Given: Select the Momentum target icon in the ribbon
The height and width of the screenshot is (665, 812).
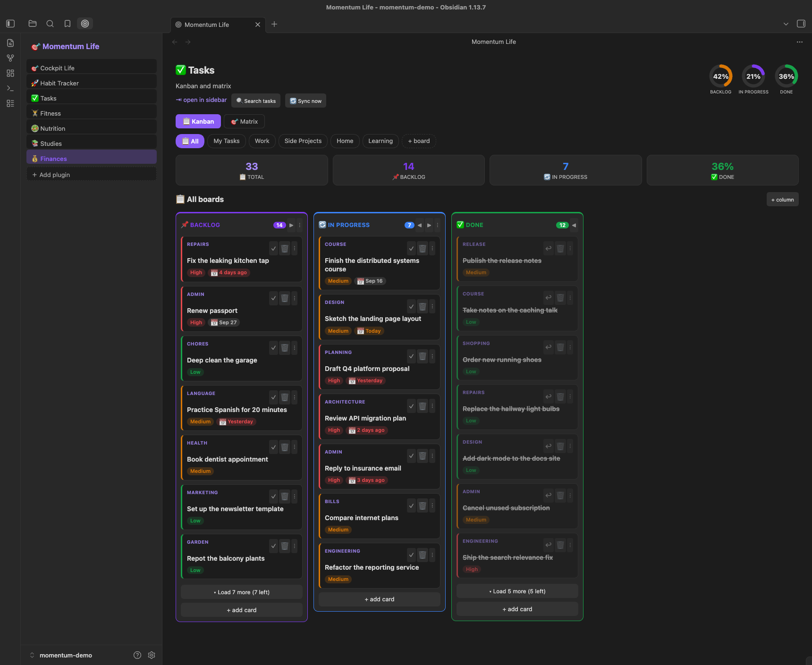Looking at the screenshot, I should [85, 24].
